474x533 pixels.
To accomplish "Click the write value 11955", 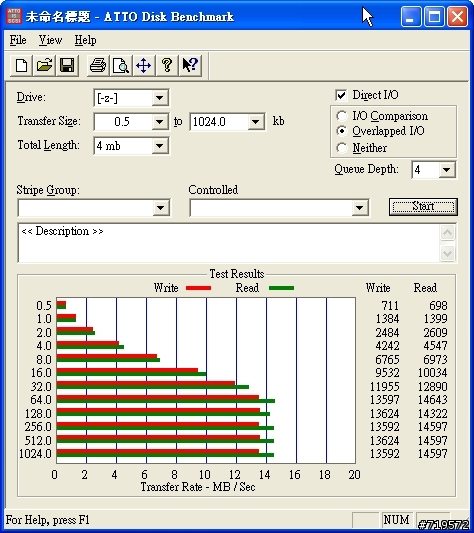I will 384,386.
